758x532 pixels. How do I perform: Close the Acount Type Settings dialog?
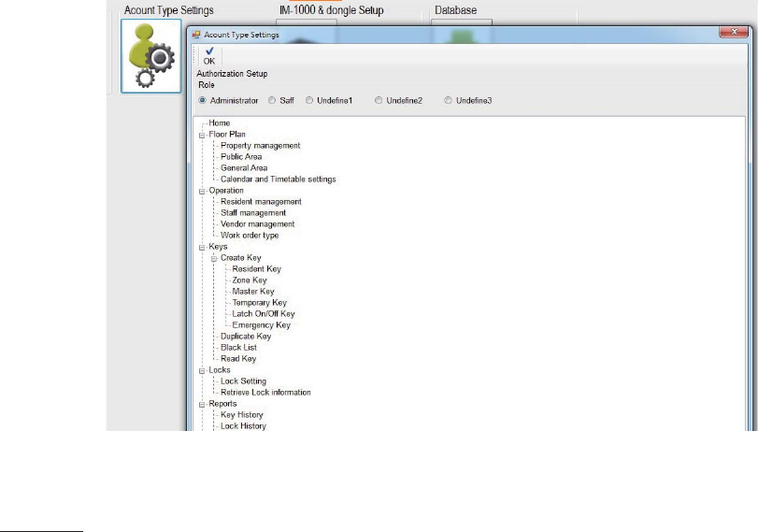pyautogui.click(x=734, y=32)
